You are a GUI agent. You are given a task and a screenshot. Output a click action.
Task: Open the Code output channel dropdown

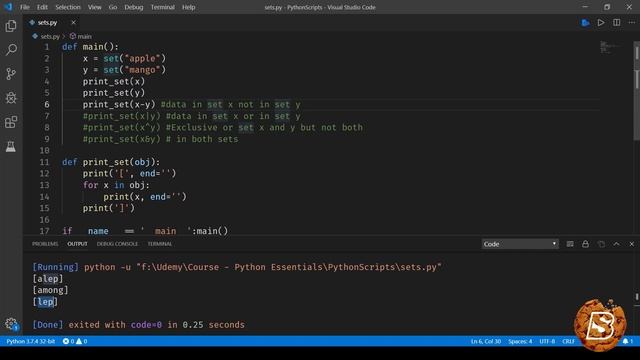tap(520, 244)
